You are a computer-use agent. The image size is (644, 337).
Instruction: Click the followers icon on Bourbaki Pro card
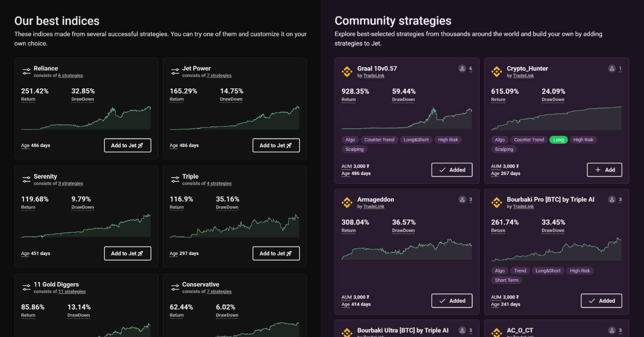(x=611, y=199)
